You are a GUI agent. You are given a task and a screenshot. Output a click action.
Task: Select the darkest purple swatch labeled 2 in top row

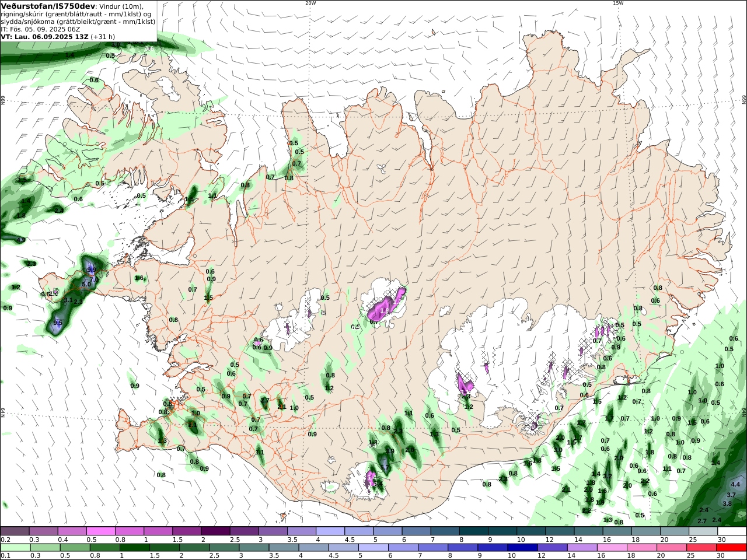click(215, 531)
